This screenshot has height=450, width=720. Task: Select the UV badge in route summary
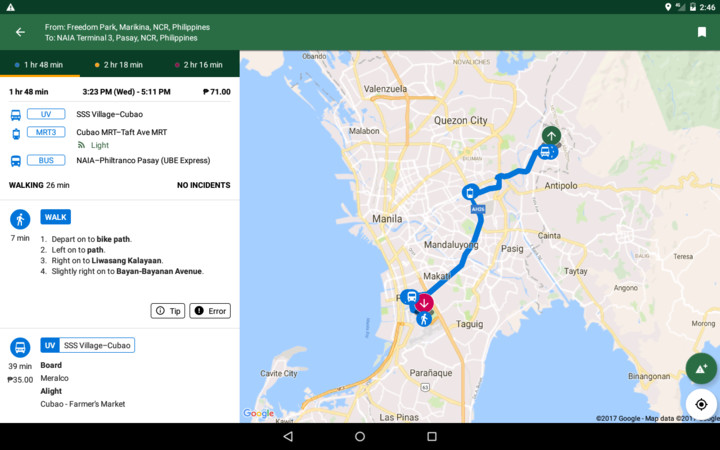click(46, 114)
